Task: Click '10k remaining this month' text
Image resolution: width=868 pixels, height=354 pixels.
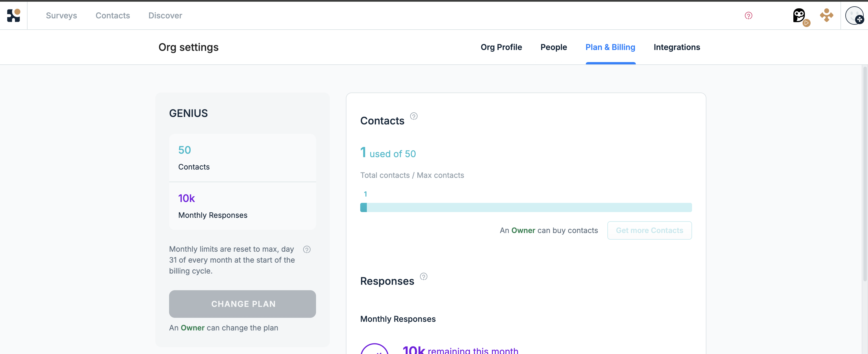Action: click(x=460, y=350)
